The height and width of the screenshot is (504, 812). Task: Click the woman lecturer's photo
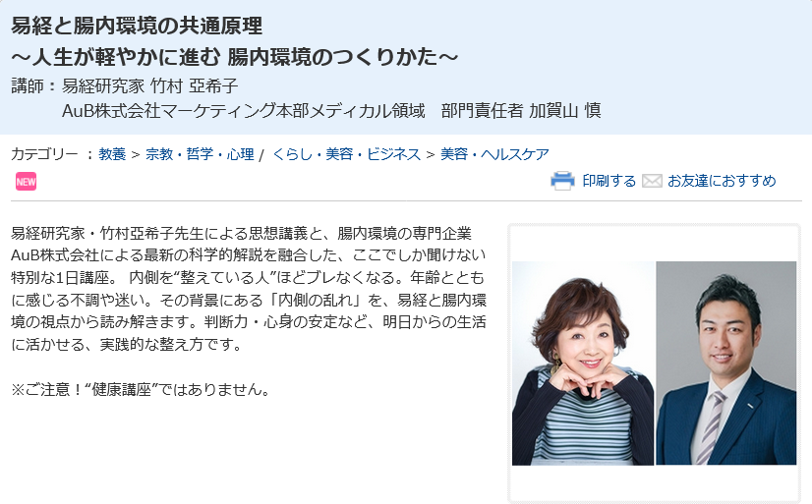click(583, 364)
